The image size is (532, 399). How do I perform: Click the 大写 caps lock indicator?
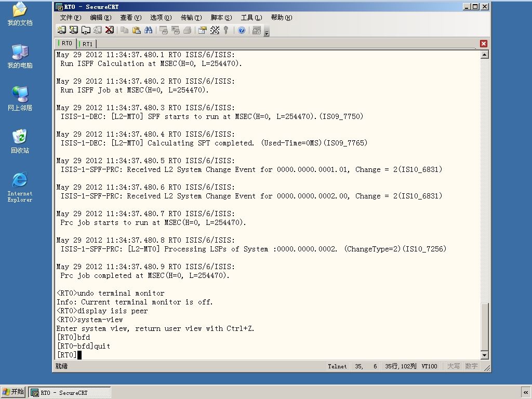click(x=453, y=366)
